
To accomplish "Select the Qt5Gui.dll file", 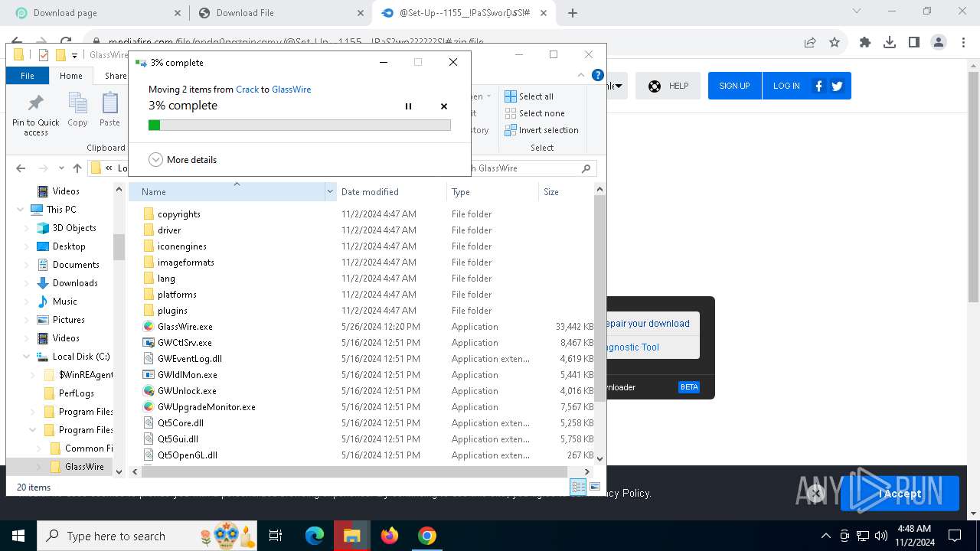I will (x=178, y=439).
